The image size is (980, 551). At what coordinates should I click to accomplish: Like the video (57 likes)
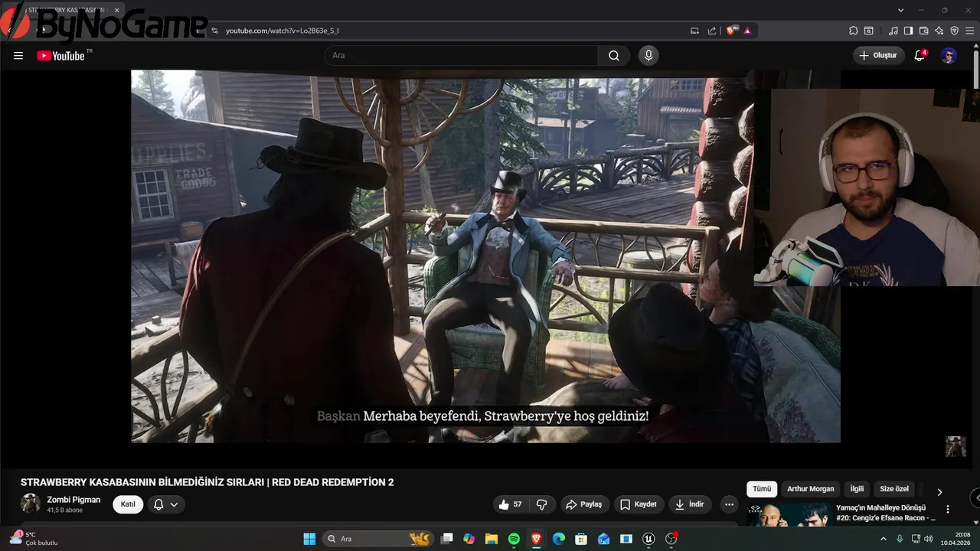(x=511, y=504)
